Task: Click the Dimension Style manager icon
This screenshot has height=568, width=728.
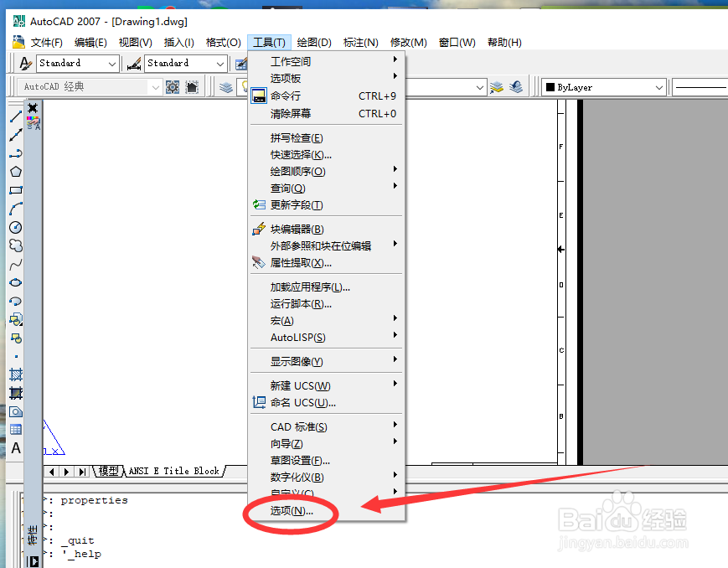Action: pyautogui.click(x=134, y=64)
